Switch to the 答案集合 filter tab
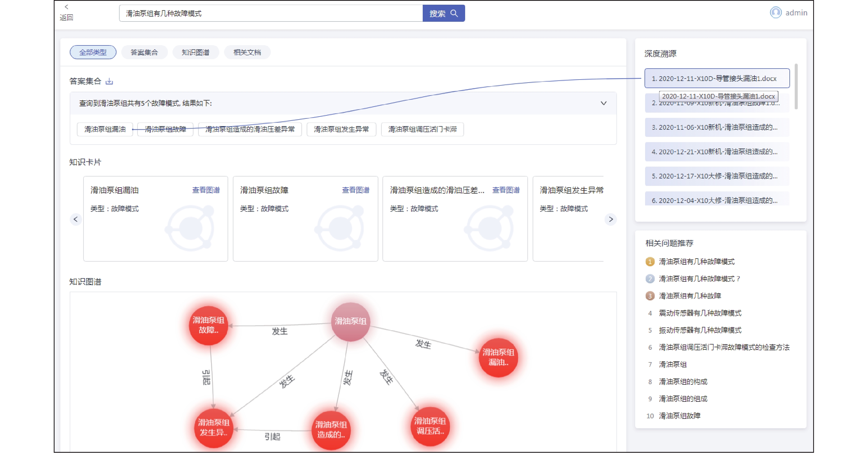868x453 pixels. tap(144, 52)
